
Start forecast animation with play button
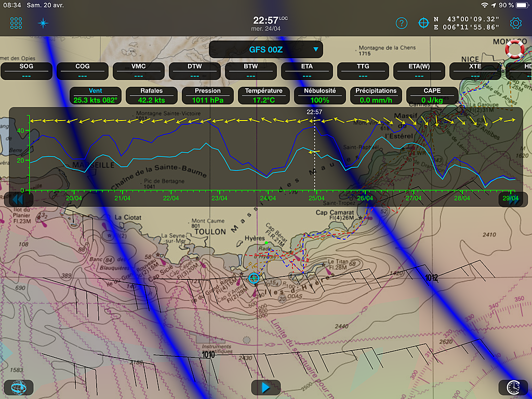tap(265, 388)
